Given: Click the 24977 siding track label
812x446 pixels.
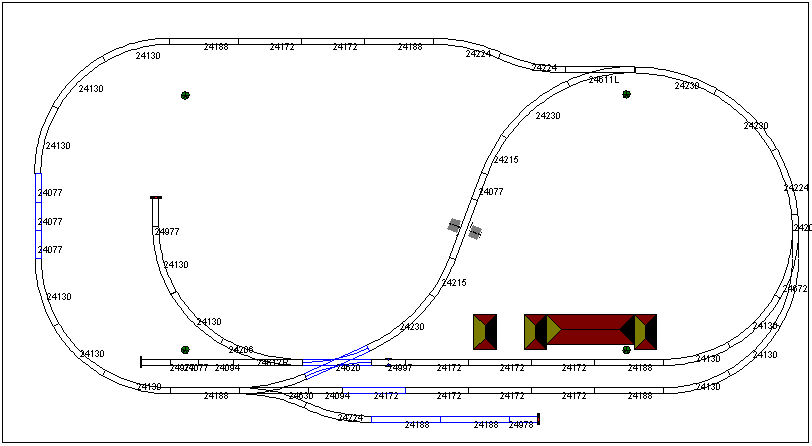Looking at the screenshot, I should 167,232.
